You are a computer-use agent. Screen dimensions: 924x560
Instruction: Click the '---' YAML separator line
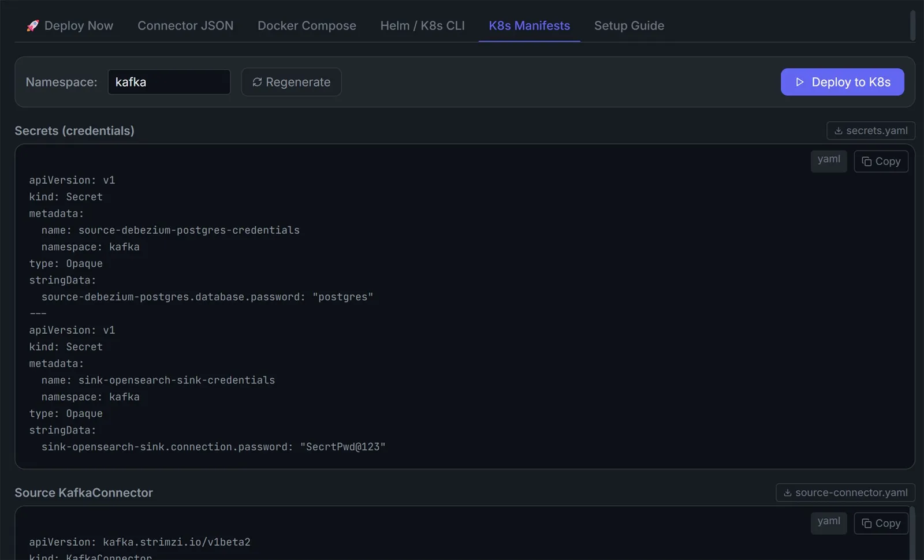[x=38, y=313]
